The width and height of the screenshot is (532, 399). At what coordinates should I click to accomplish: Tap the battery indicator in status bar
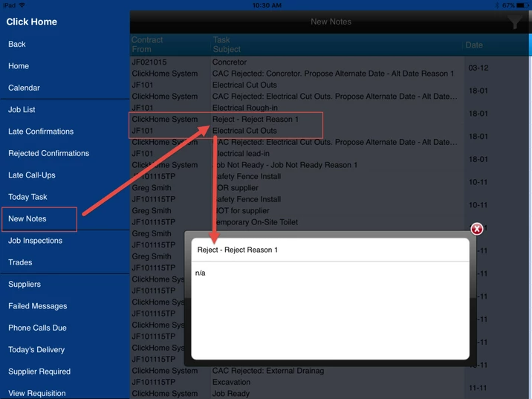point(522,5)
